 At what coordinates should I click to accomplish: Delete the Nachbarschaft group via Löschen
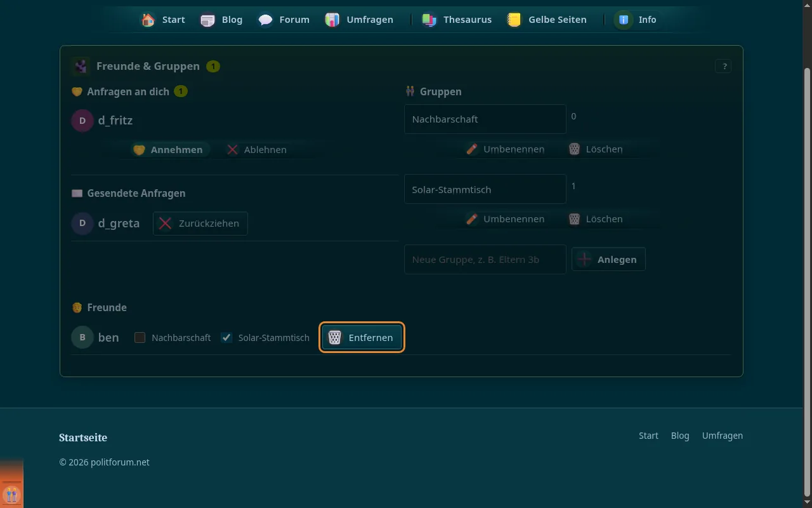596,149
